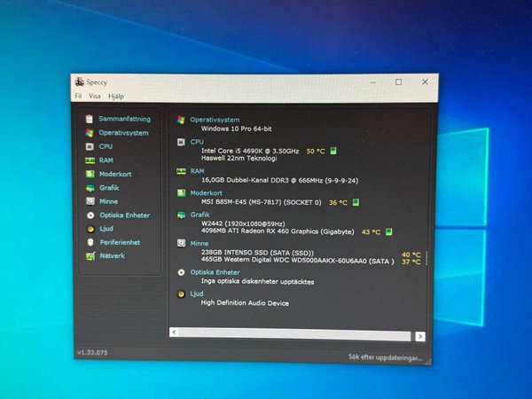Viewport: 532px width, 399px height.
Task: Open the Hjälp menu
Action: click(x=116, y=97)
